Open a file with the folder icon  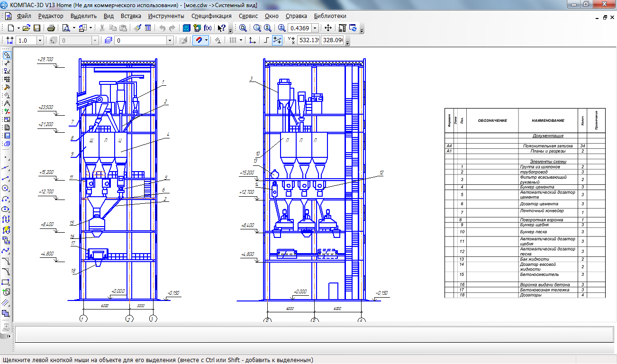(27, 28)
